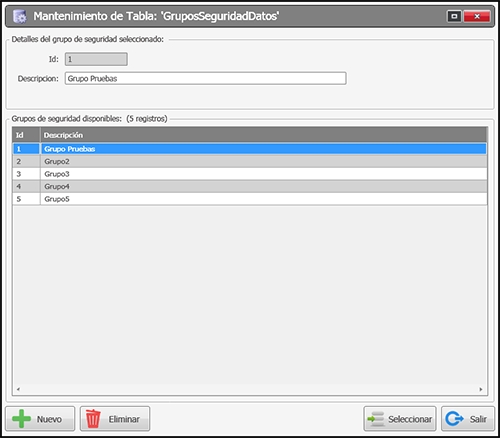Click the disabled Id field

click(96, 59)
